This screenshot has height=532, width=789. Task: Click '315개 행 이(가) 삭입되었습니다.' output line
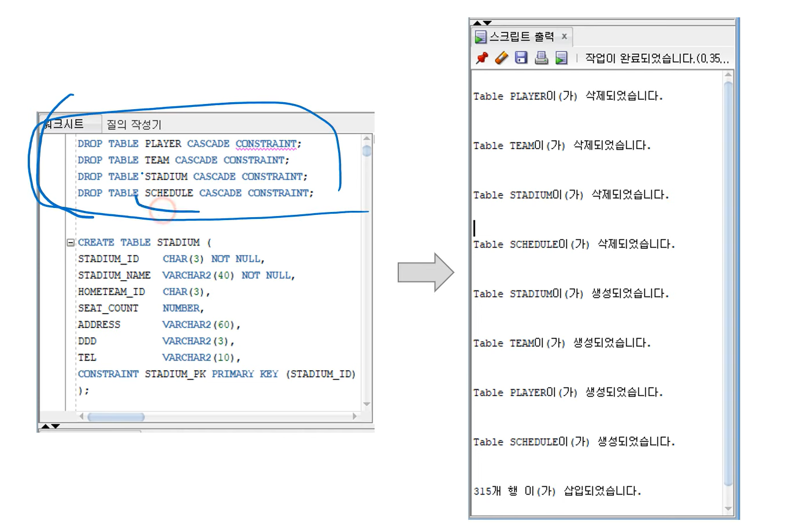coord(557,491)
